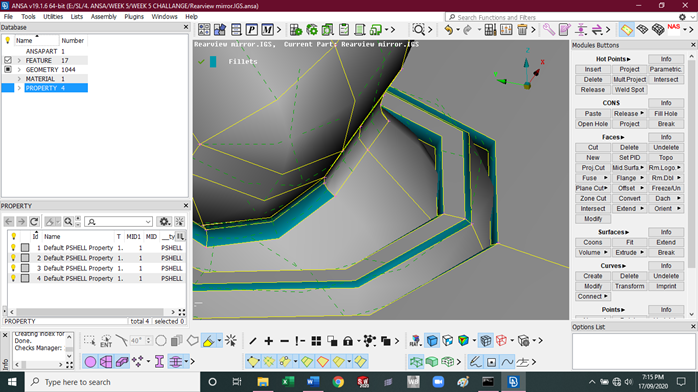Click the ENT entity selection icon
The height and width of the screenshot is (392, 698).
point(106,341)
